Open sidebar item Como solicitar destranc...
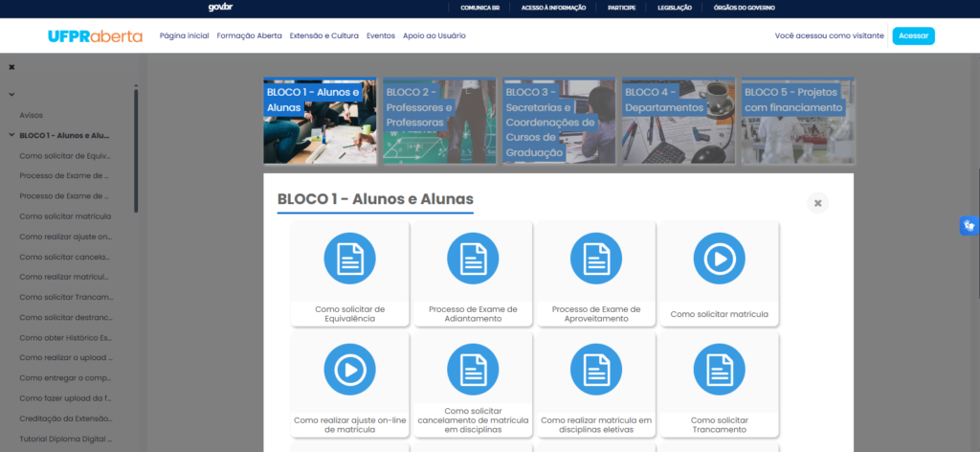The width and height of the screenshot is (980, 452). 66,317
